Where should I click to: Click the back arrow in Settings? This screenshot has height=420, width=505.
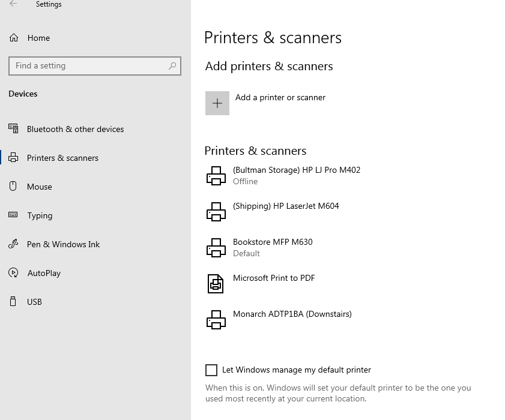point(13,4)
